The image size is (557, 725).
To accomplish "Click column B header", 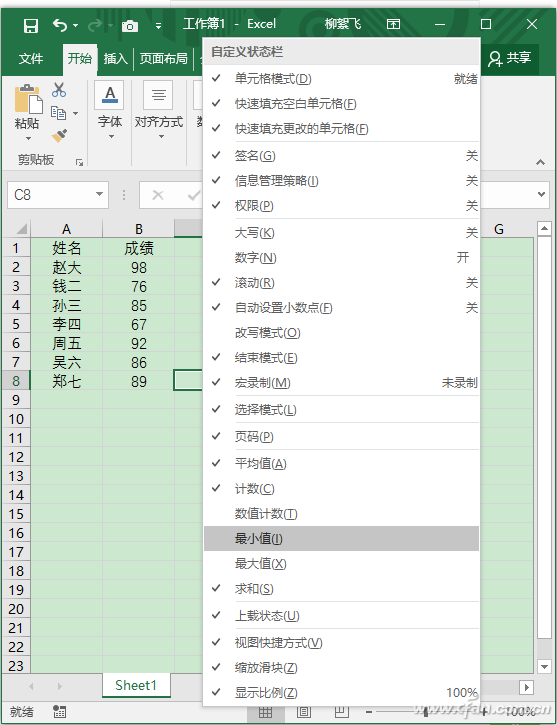I will click(139, 229).
